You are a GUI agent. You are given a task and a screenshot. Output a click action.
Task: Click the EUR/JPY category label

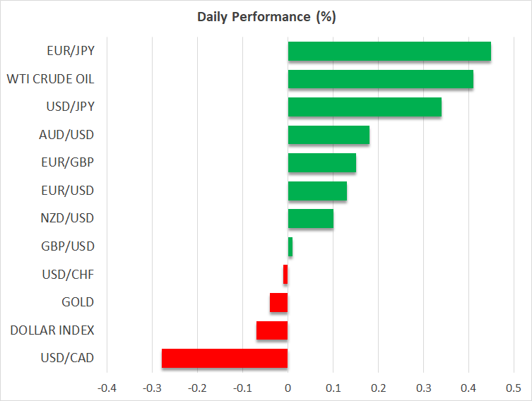tap(71, 52)
